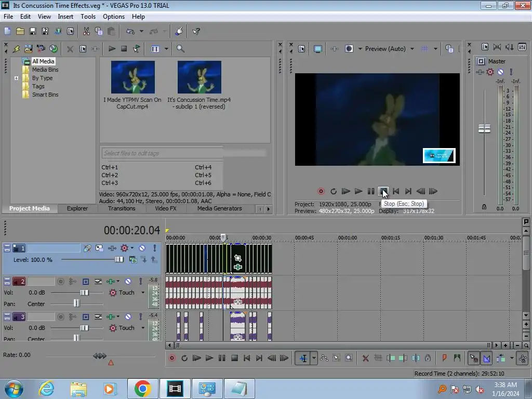The width and height of the screenshot is (532, 399).
Task: Click the Insert Region icon in the timeline toolbar
Action: 457,358
